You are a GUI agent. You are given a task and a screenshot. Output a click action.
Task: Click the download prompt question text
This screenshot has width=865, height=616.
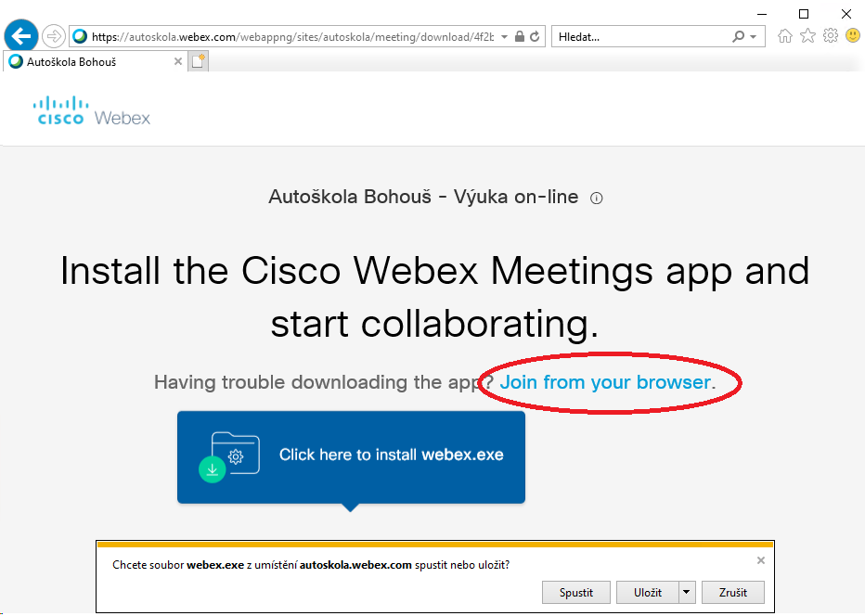pos(311,565)
